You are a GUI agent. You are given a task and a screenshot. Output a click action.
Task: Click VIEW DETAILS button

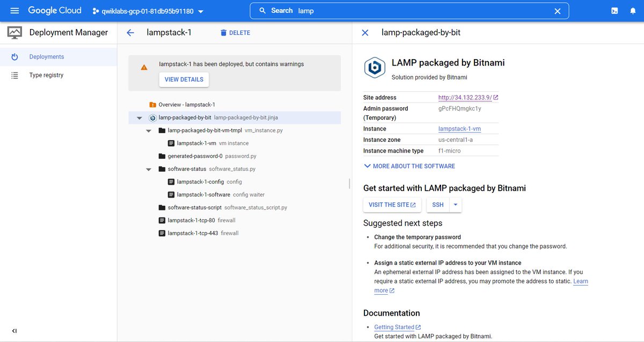(x=184, y=79)
